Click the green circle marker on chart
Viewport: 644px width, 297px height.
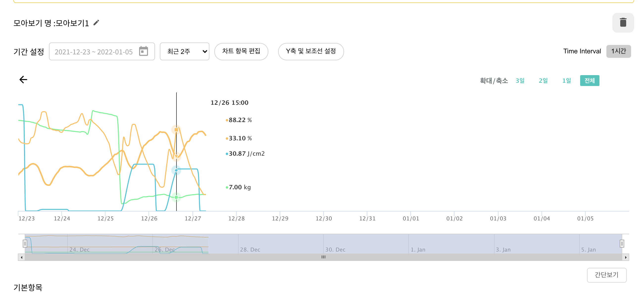176,197
